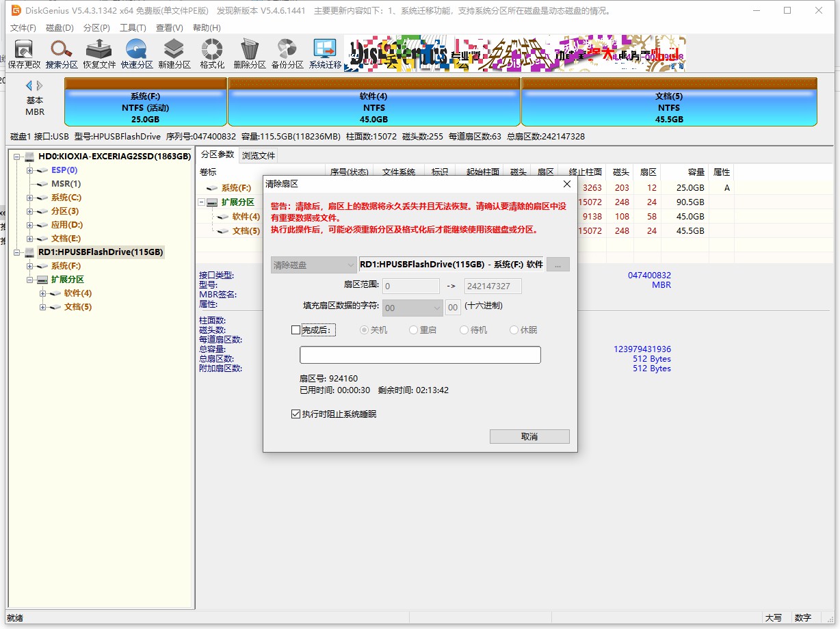Image resolution: width=840 pixels, height=629 pixels.
Task: Select the 系统(F:) partition bar block
Action: (145, 102)
